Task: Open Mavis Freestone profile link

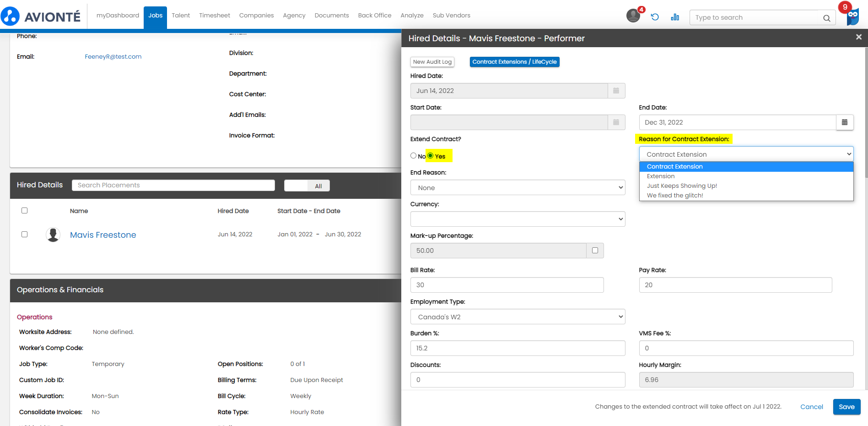Action: click(x=103, y=235)
